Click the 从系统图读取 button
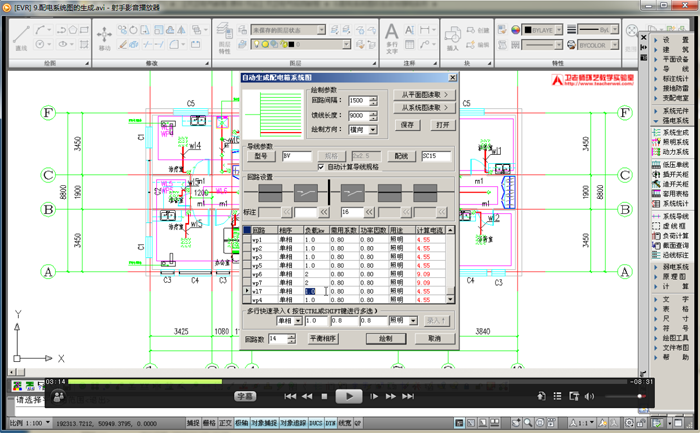Viewport: 700px width, 433px height. [424, 108]
